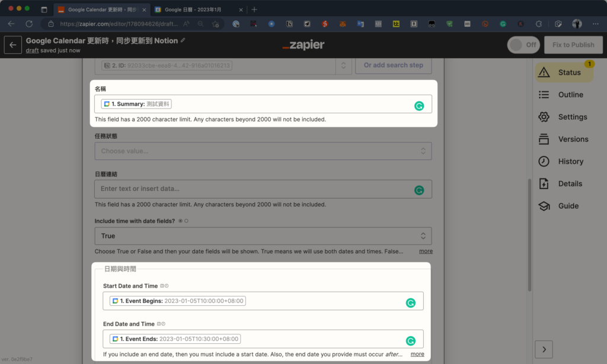The height and width of the screenshot is (364, 607).
Task: Click the Details file-bolt icon
Action: coord(544,184)
